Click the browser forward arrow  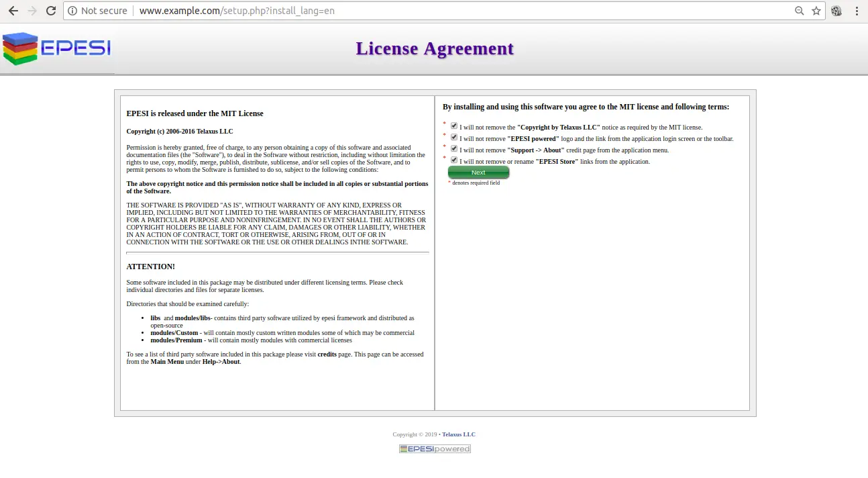(x=32, y=11)
